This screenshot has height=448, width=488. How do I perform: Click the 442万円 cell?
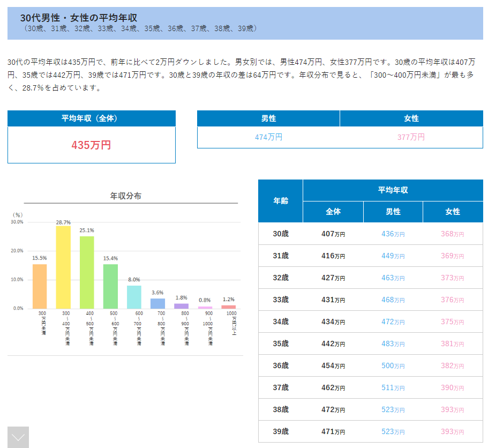[x=333, y=344]
